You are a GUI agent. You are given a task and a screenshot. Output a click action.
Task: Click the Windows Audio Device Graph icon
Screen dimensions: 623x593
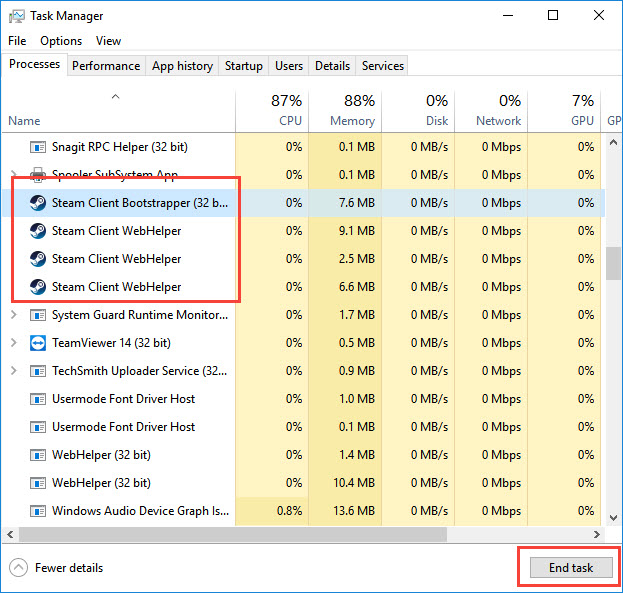[38, 511]
